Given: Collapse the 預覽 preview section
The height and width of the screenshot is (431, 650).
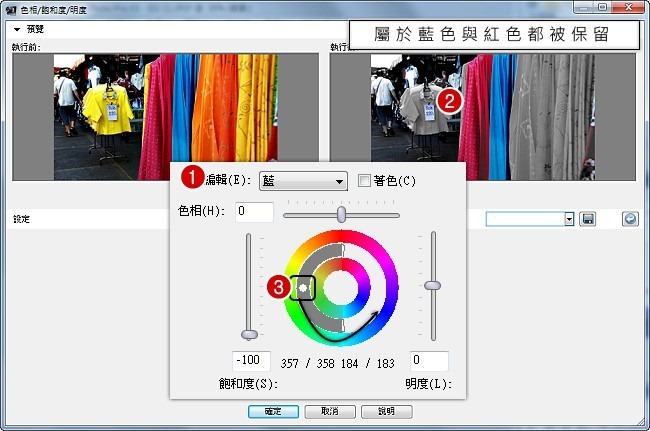Looking at the screenshot, I should pos(17,29).
